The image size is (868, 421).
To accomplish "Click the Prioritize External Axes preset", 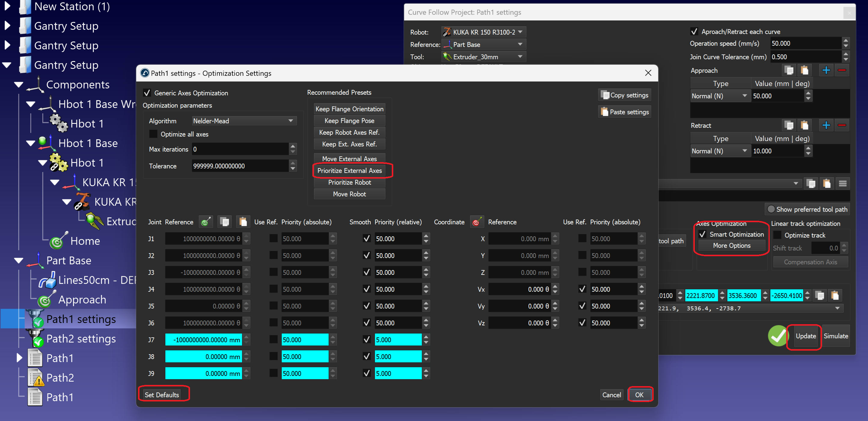I will [349, 171].
